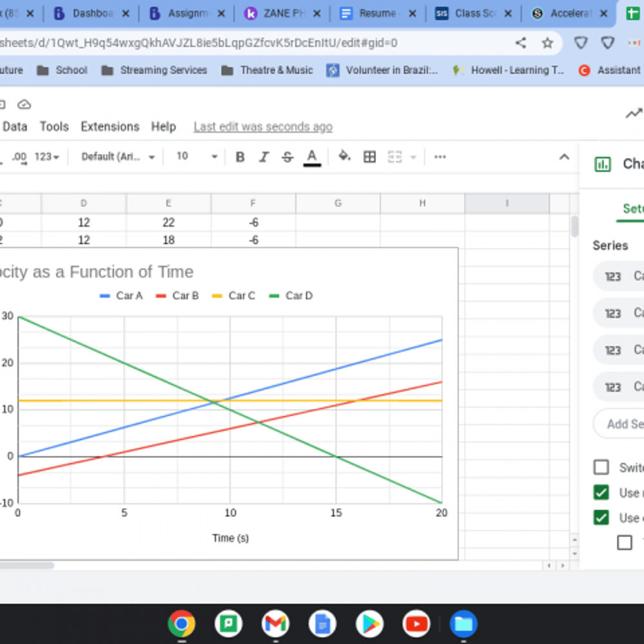The width and height of the screenshot is (644, 644).
Task: Open the Howell - Learning T... bookmark
Action: [x=508, y=70]
